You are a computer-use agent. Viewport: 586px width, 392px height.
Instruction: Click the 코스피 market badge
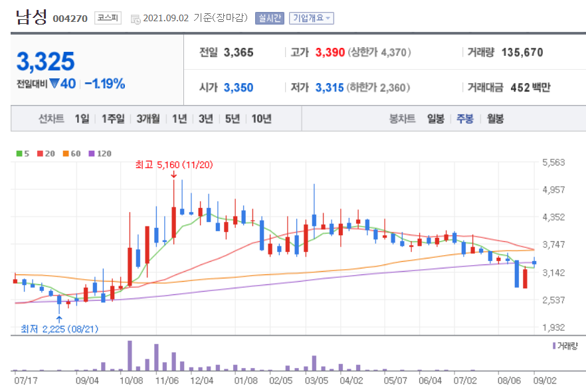pyautogui.click(x=108, y=18)
